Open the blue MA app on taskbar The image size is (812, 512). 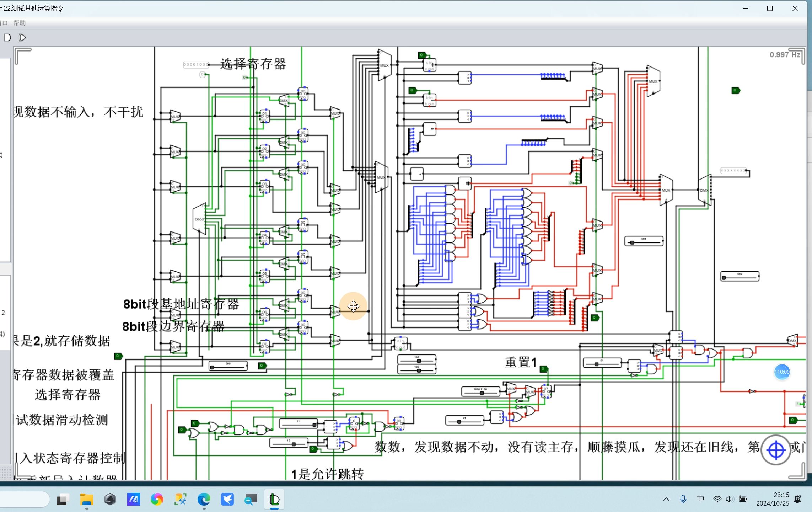click(134, 500)
